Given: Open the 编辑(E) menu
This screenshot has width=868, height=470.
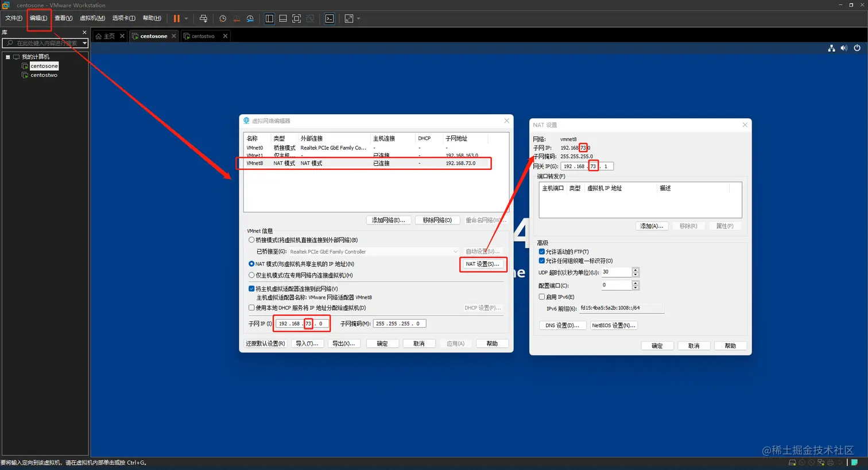Looking at the screenshot, I should pyautogui.click(x=38, y=18).
